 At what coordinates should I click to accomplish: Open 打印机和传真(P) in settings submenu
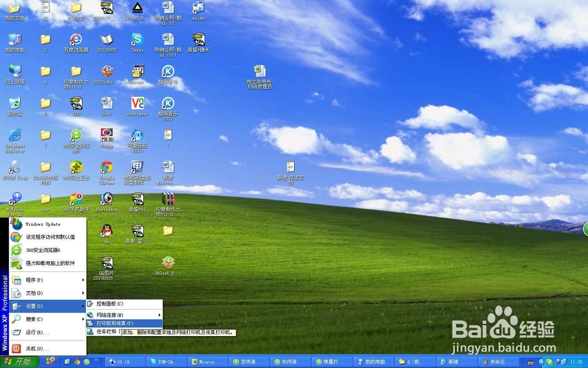(125, 323)
